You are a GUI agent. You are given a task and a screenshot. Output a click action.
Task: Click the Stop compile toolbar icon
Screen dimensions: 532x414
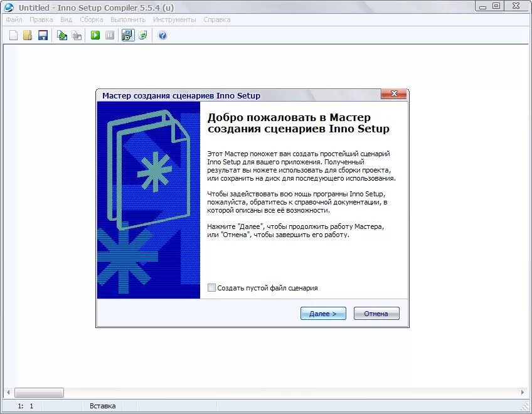point(77,35)
